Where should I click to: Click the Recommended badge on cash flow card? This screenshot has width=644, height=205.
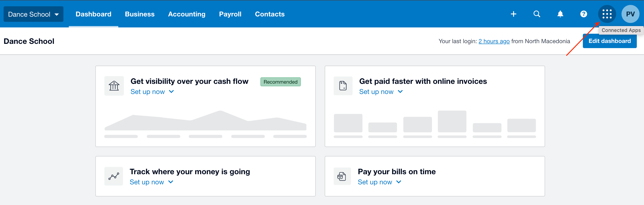pyautogui.click(x=280, y=82)
